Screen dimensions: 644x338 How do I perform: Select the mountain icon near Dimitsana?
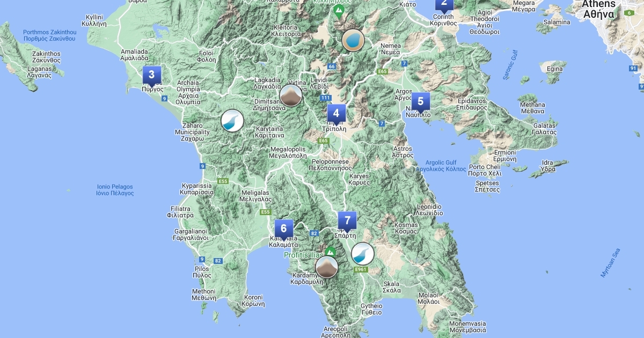291,95
